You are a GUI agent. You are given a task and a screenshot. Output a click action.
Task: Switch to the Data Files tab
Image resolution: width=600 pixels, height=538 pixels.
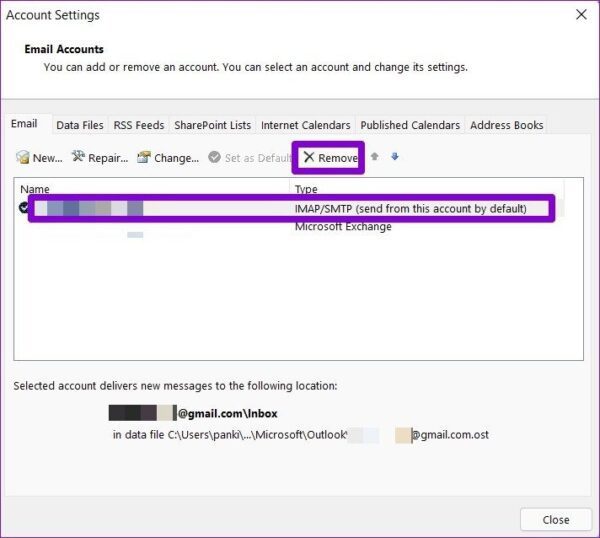[80, 125]
